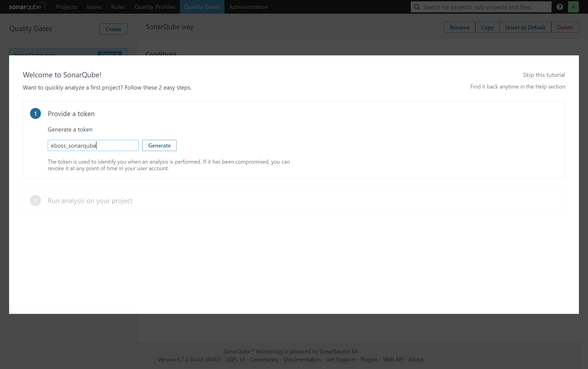The width and height of the screenshot is (588, 369).
Task: Click the Create quality gate button
Action: point(113,29)
